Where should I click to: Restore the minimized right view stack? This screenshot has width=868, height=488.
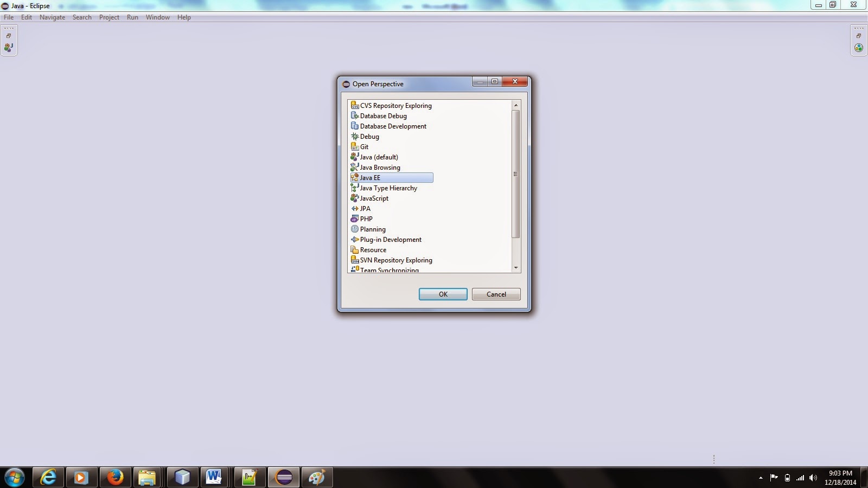(859, 36)
